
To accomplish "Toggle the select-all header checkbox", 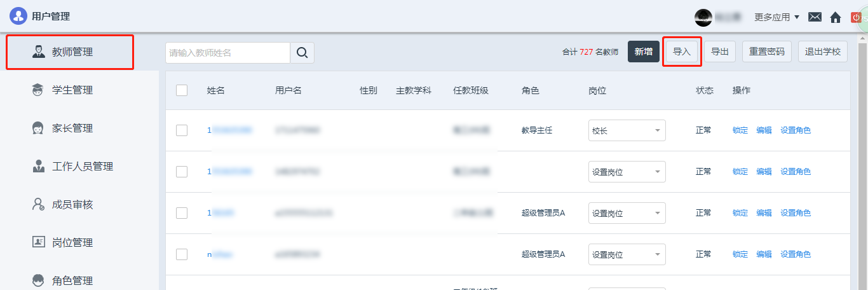I will [x=182, y=90].
